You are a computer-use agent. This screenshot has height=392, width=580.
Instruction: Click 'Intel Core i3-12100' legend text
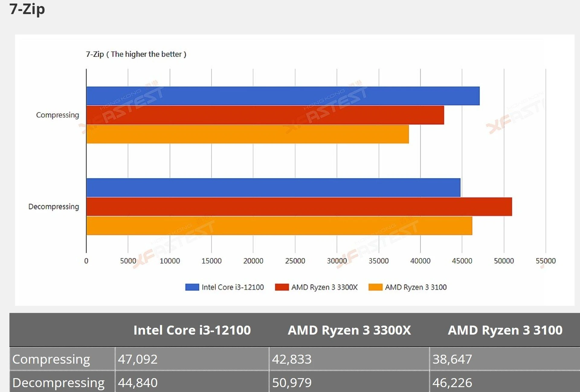(x=233, y=287)
